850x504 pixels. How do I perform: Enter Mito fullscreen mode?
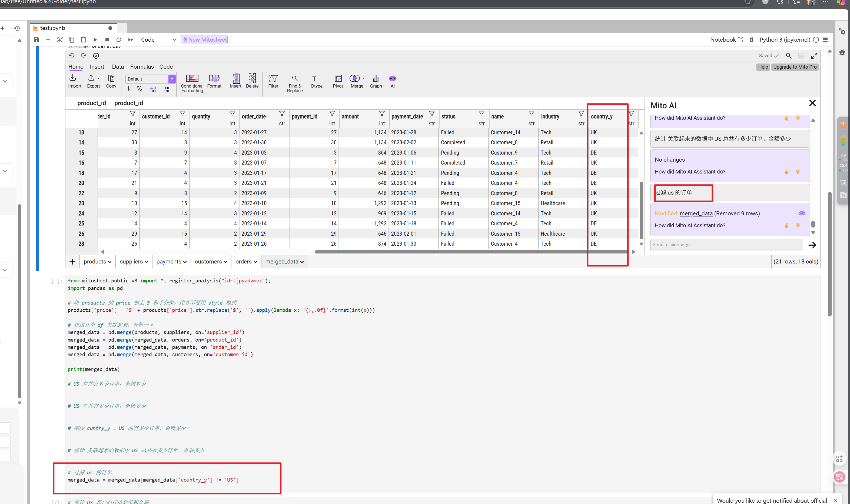(814, 55)
